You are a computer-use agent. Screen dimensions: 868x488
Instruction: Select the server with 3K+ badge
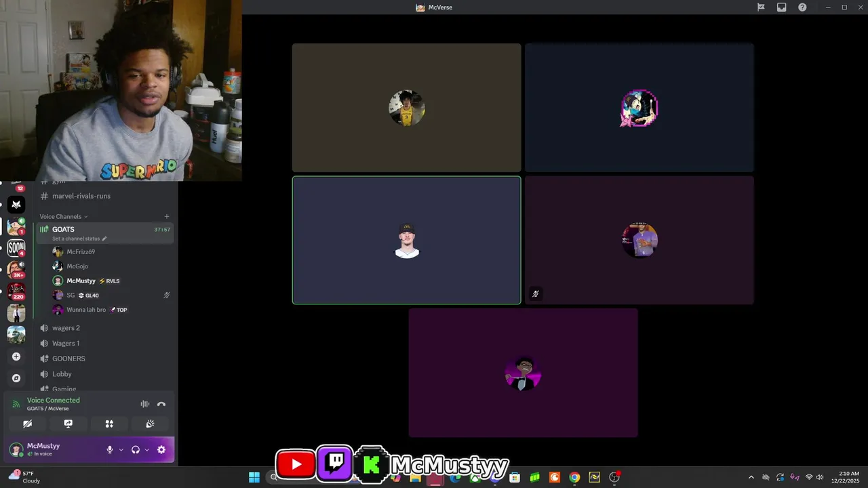(x=16, y=269)
